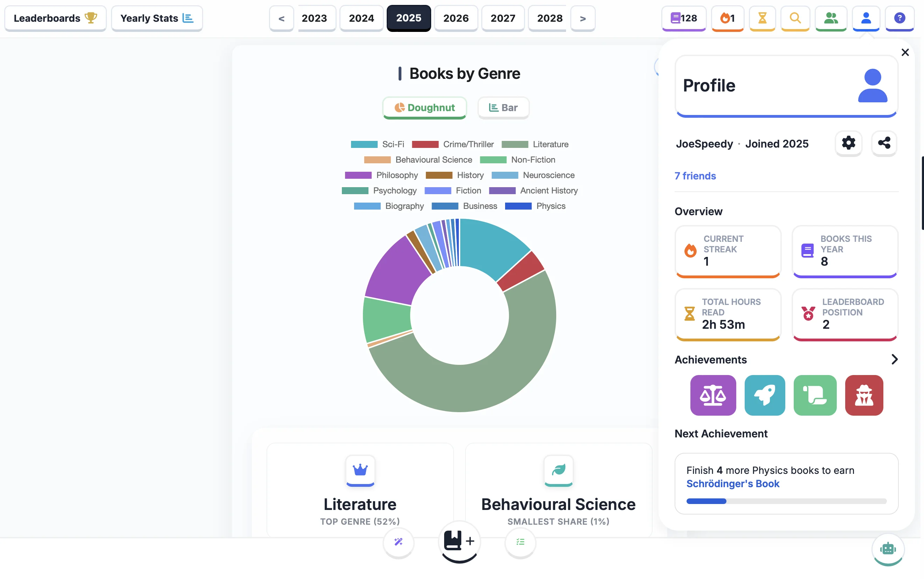
Task: Open reading time stats via hourglass icon
Action: 762,18
